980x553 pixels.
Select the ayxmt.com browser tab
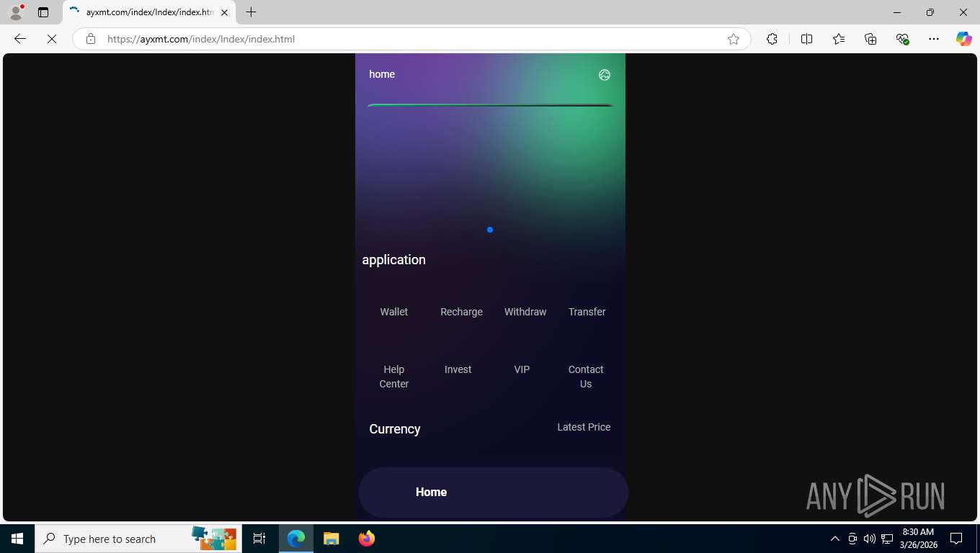(149, 12)
